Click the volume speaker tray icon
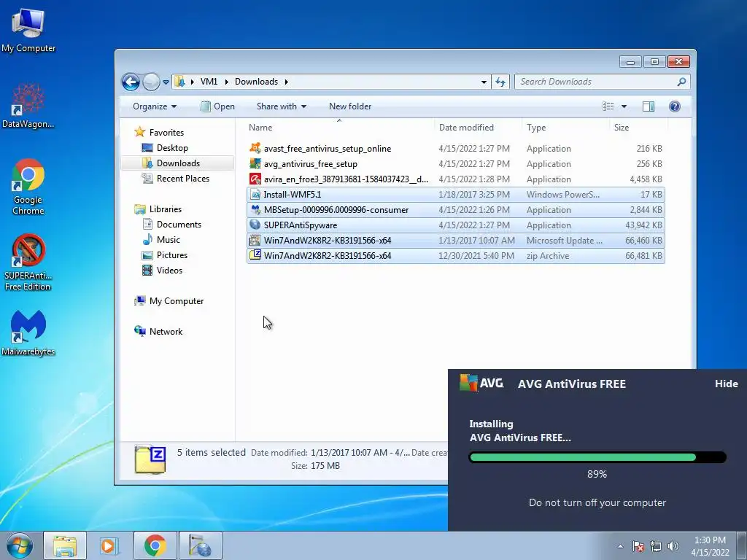Viewport: 747px width, 560px height. tap(673, 546)
